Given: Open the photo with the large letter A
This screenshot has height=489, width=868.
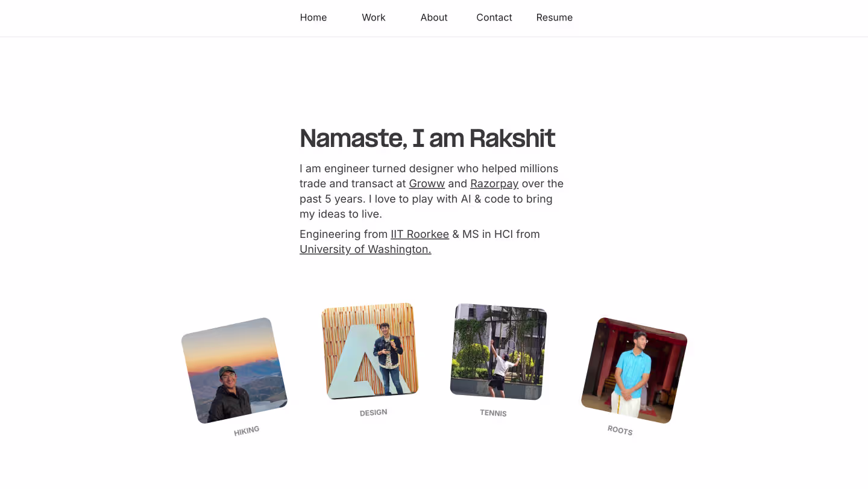Looking at the screenshot, I should (x=370, y=350).
